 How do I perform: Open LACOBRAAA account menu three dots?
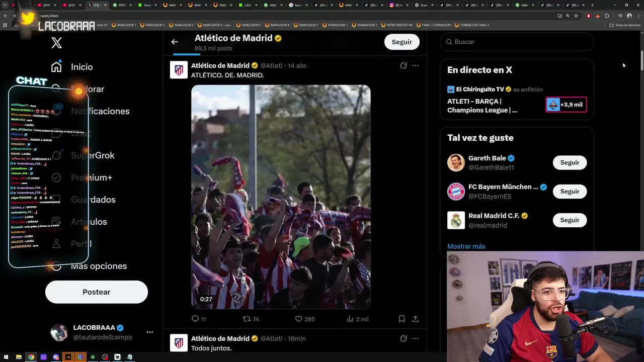pyautogui.click(x=149, y=332)
